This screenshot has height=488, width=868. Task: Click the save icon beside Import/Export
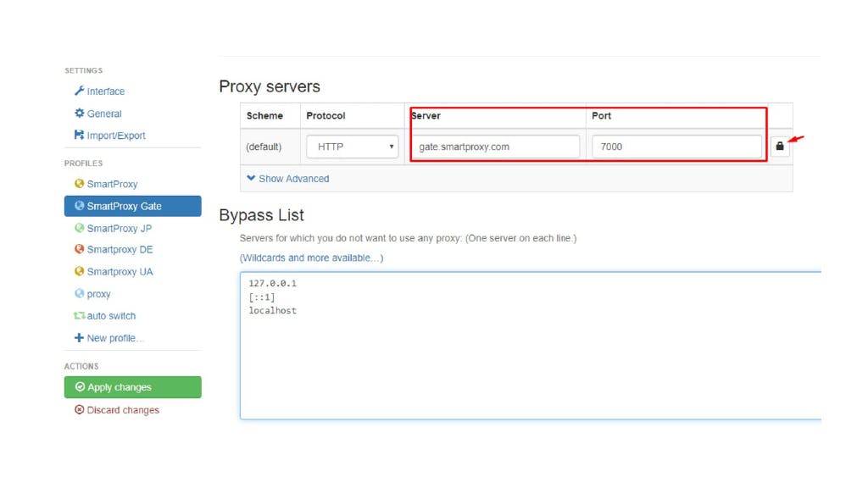79,135
